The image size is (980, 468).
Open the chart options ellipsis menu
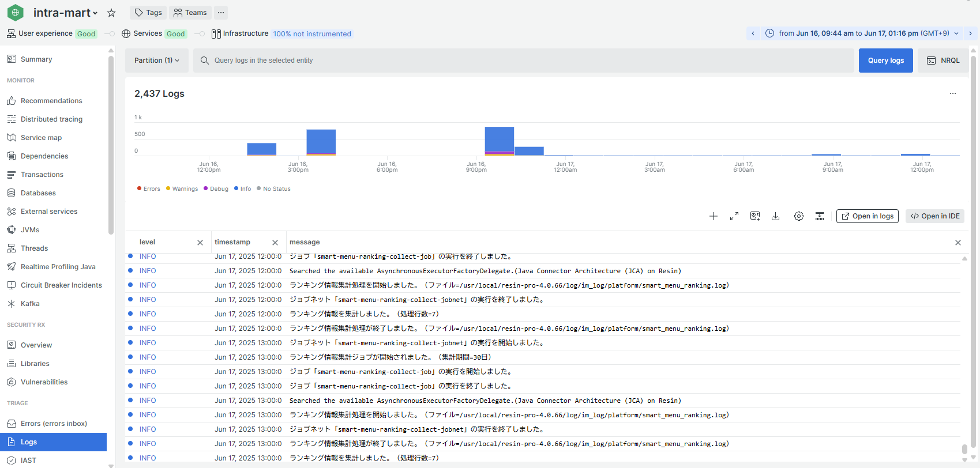click(x=953, y=93)
